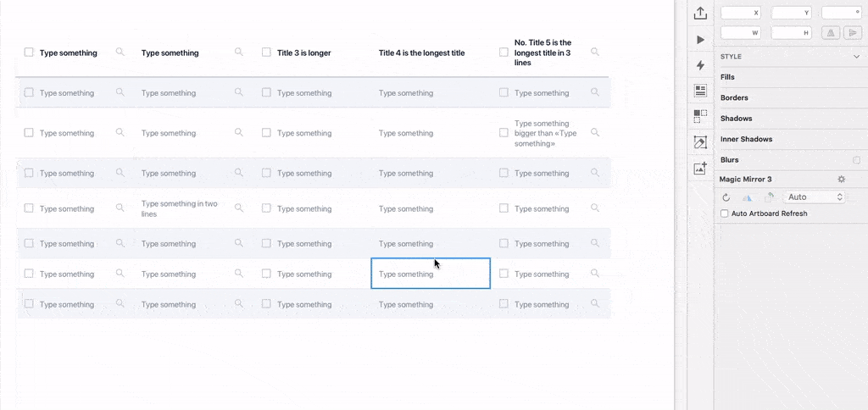Click the image-plus icon in sidebar
This screenshot has width=868, height=410.
click(x=700, y=169)
